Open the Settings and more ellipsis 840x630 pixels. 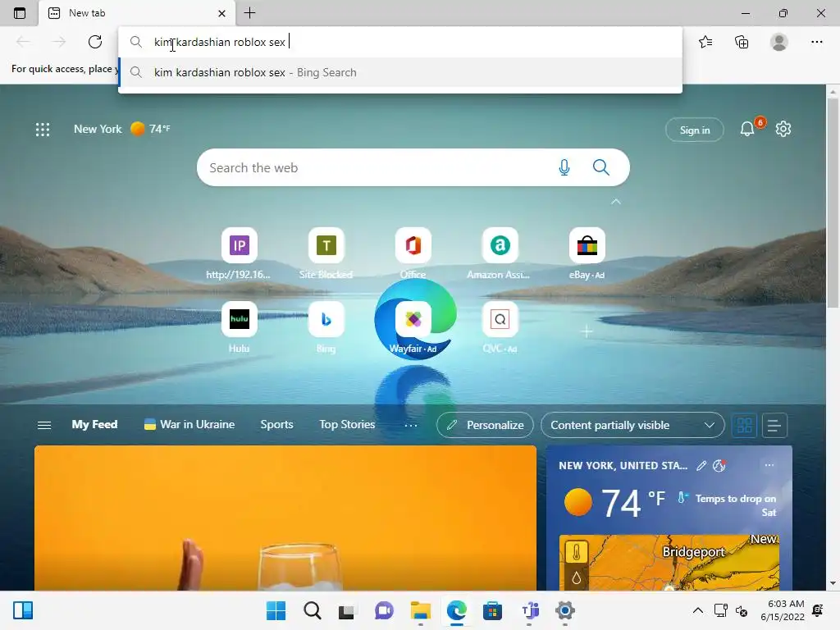click(816, 42)
